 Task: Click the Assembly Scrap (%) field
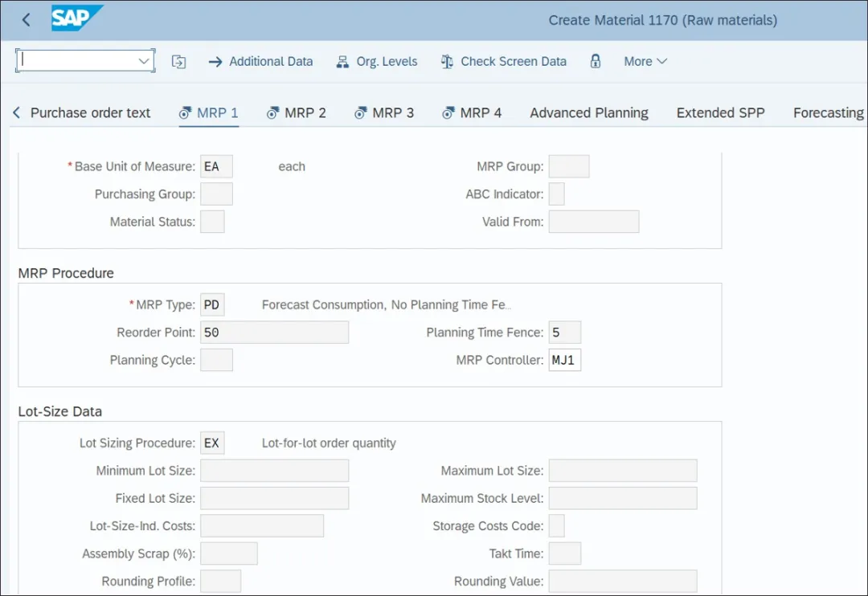pos(228,554)
